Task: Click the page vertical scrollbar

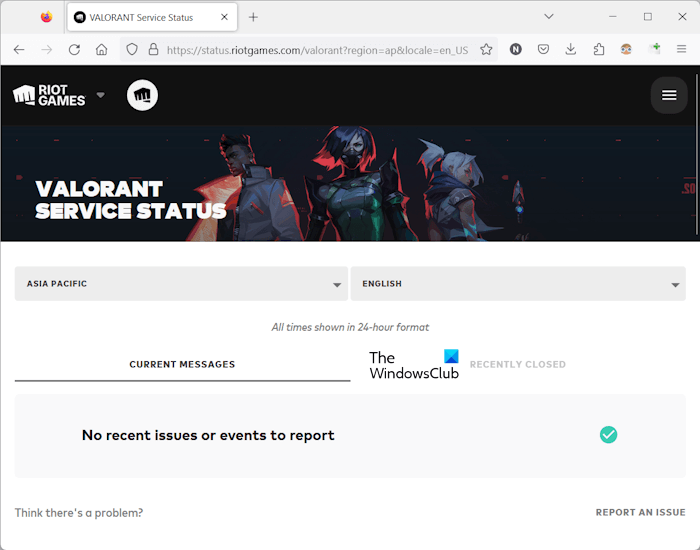Action: click(697, 154)
